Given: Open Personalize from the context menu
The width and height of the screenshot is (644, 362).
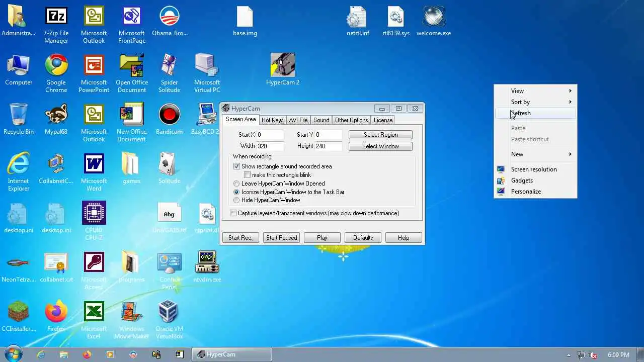Looking at the screenshot, I should [535, 192].
